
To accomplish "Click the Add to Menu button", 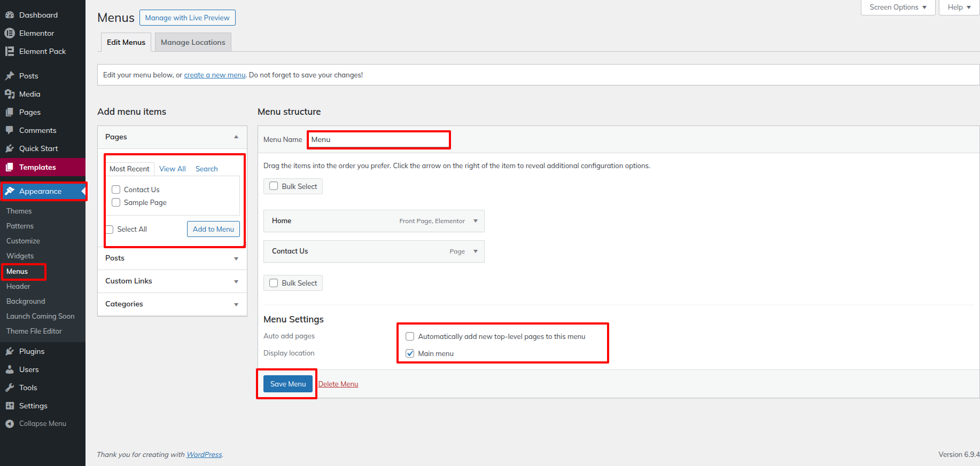I will pyautogui.click(x=213, y=229).
